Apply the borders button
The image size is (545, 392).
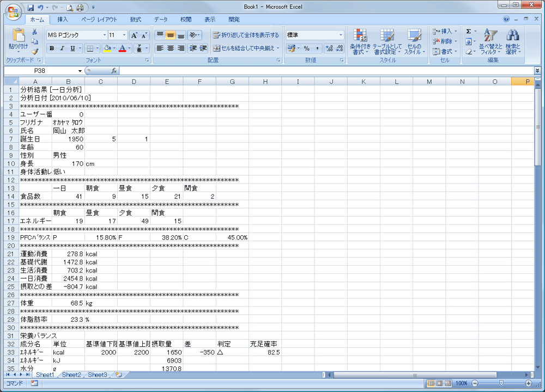pos(90,48)
